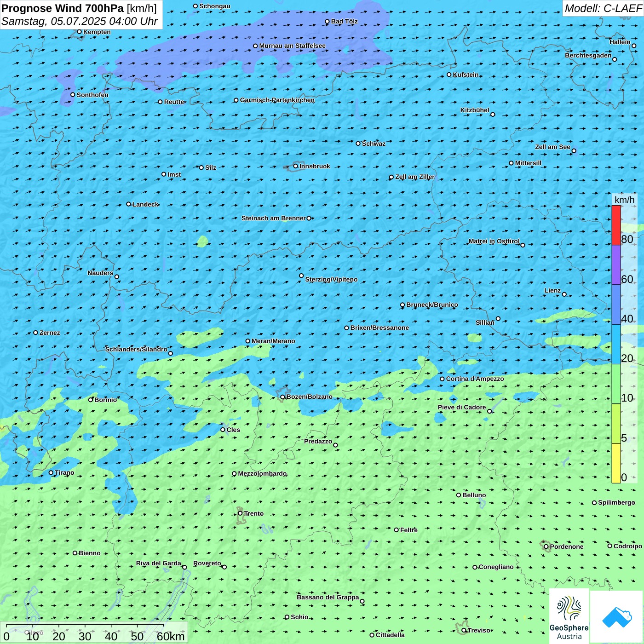
Task: Click the 'Meran/Merano' label
Action: click(x=273, y=341)
